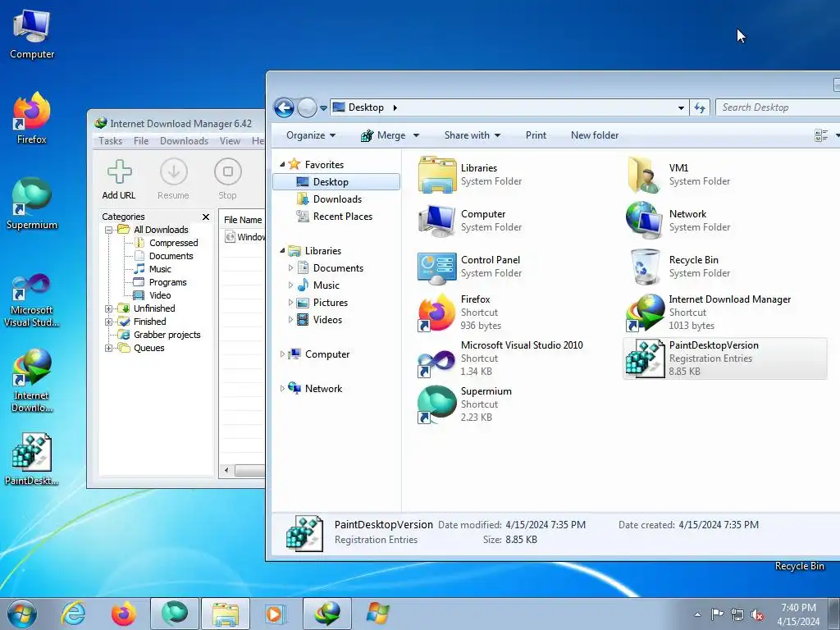Select the Music library in navigation pane
840x630 pixels.
point(326,285)
